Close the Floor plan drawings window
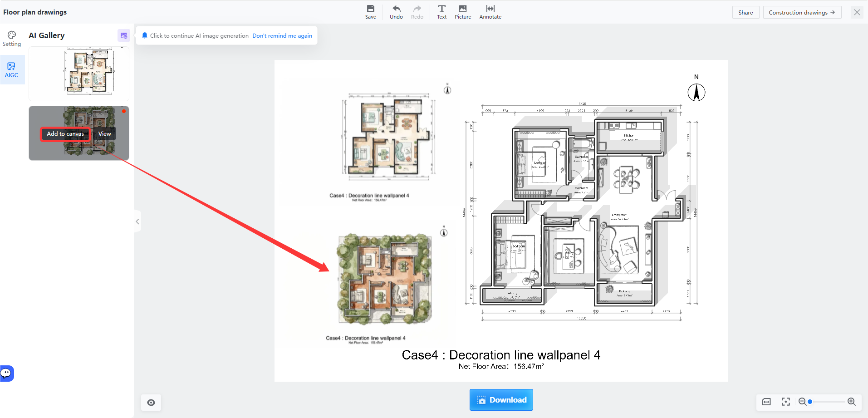 point(857,12)
